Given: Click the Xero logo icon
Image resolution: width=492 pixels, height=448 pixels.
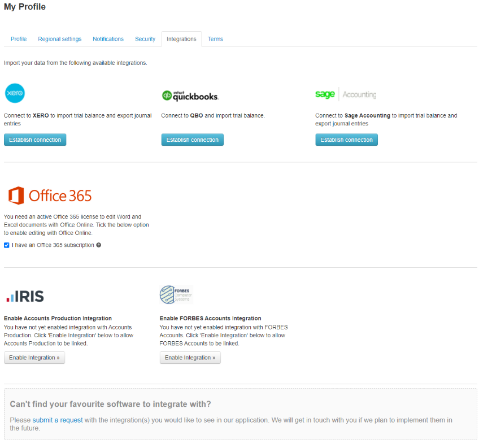Looking at the screenshot, I should (x=15, y=93).
